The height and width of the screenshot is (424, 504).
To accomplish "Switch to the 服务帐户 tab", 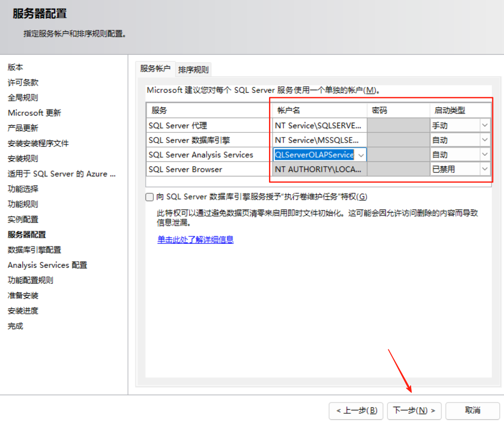I will pyautogui.click(x=155, y=69).
